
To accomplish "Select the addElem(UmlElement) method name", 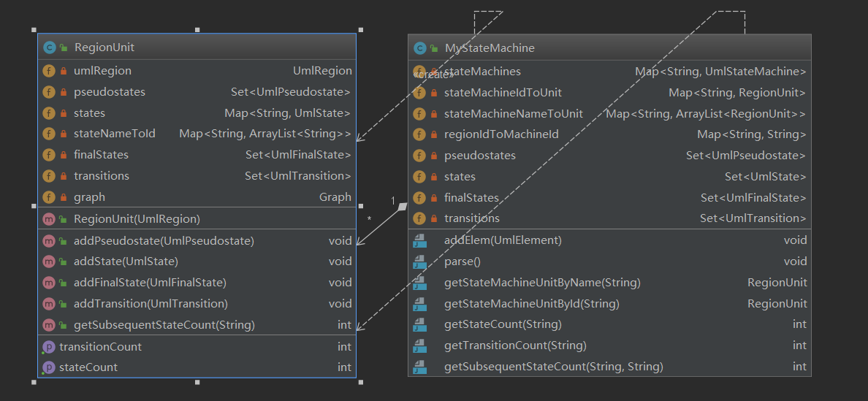I will 503,240.
